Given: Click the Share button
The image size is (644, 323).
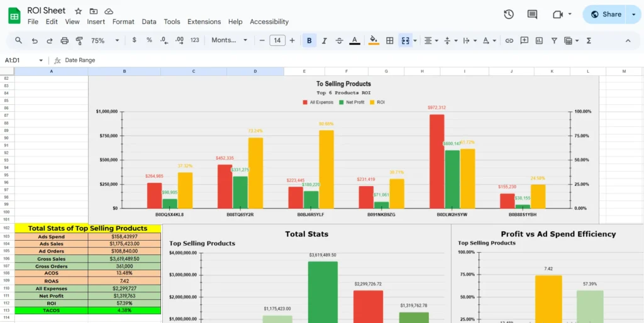Looking at the screenshot, I should pyautogui.click(x=605, y=14).
